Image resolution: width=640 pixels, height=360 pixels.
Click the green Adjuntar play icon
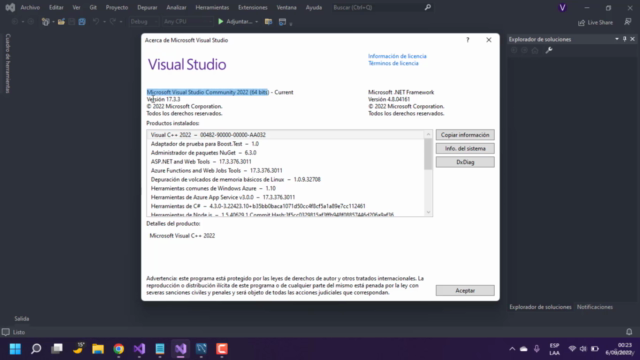click(x=221, y=21)
